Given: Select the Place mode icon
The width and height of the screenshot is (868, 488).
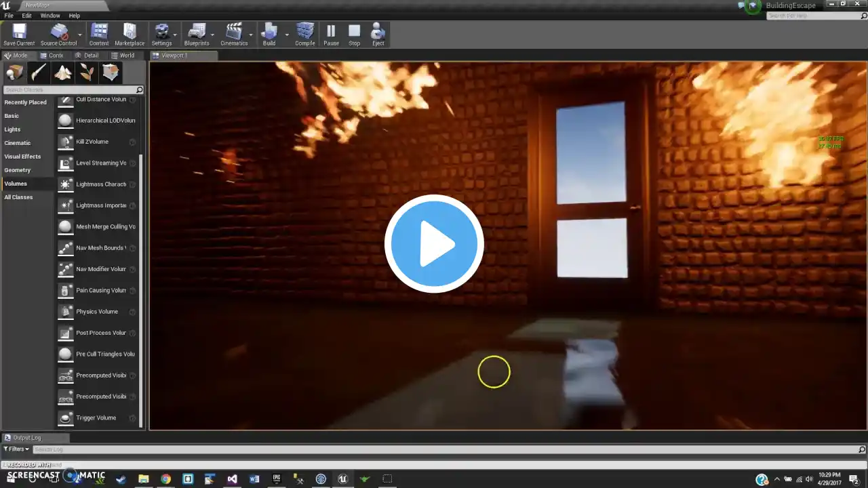Looking at the screenshot, I should pos(15,73).
